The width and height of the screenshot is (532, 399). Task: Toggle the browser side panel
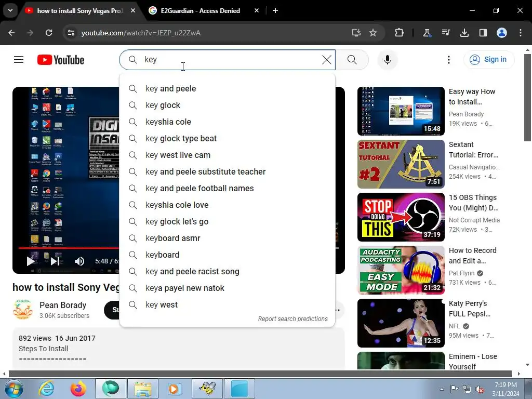tap(483, 33)
